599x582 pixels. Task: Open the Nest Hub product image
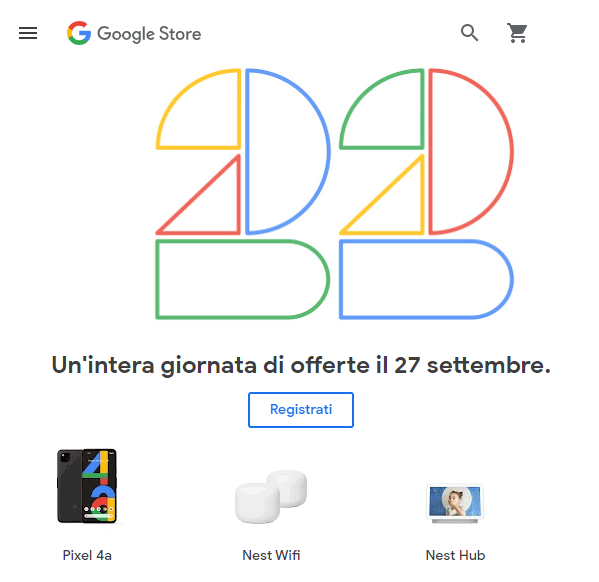(x=455, y=503)
